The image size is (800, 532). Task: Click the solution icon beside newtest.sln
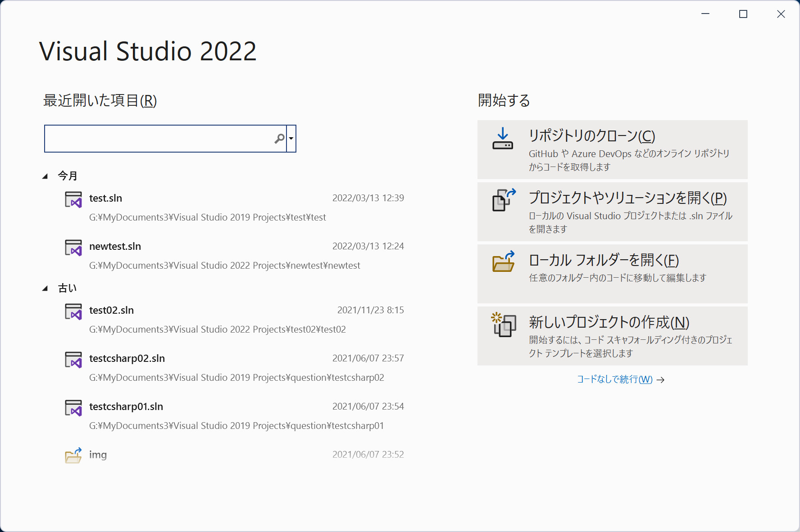(73, 248)
